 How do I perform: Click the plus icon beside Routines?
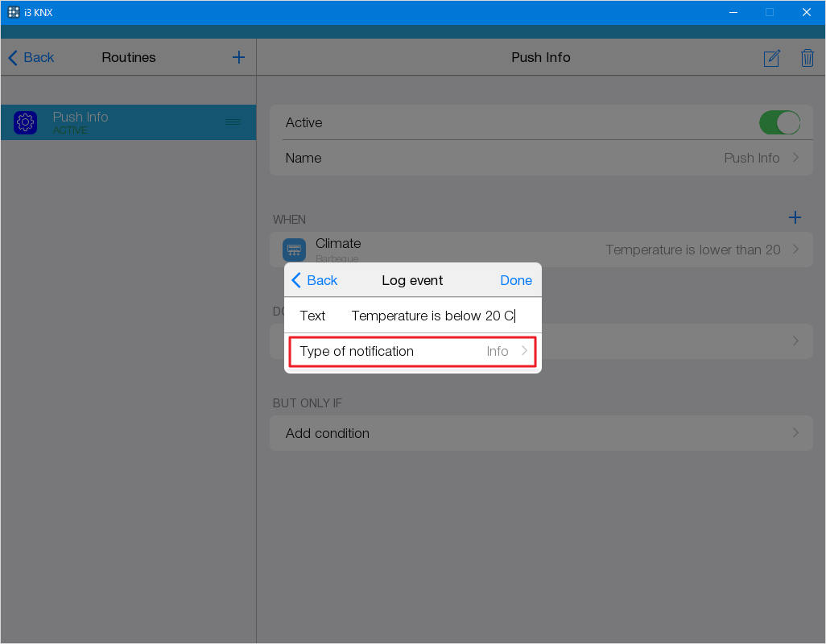point(238,57)
